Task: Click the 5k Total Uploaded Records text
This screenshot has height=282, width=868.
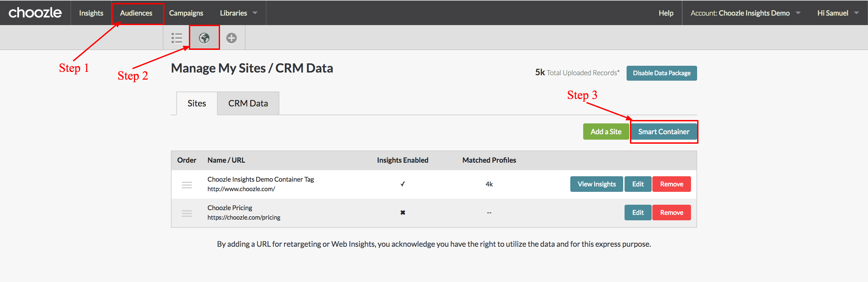Action: pyautogui.click(x=577, y=73)
